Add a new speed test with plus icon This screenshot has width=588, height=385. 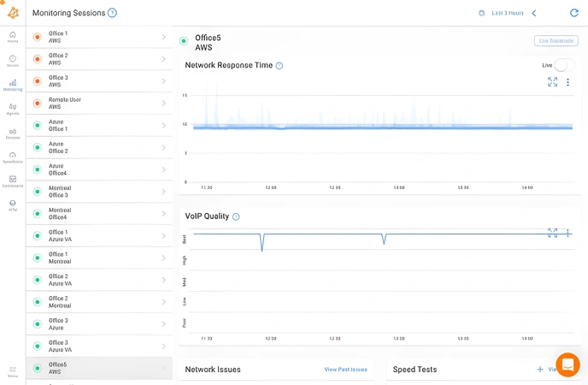click(x=540, y=370)
